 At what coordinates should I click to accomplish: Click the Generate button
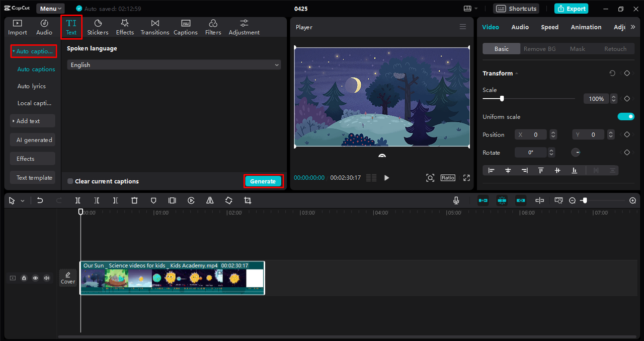(x=263, y=181)
